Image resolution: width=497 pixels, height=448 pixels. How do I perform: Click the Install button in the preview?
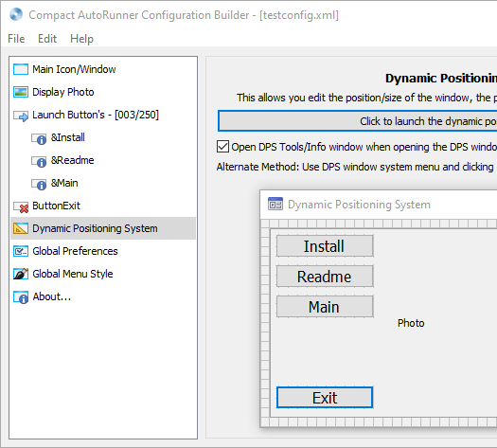click(x=325, y=246)
